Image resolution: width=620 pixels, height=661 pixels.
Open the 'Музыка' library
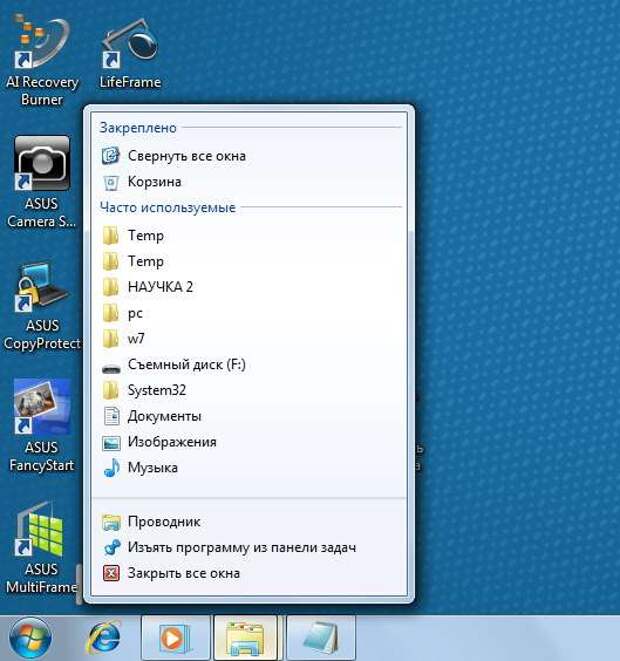(152, 468)
